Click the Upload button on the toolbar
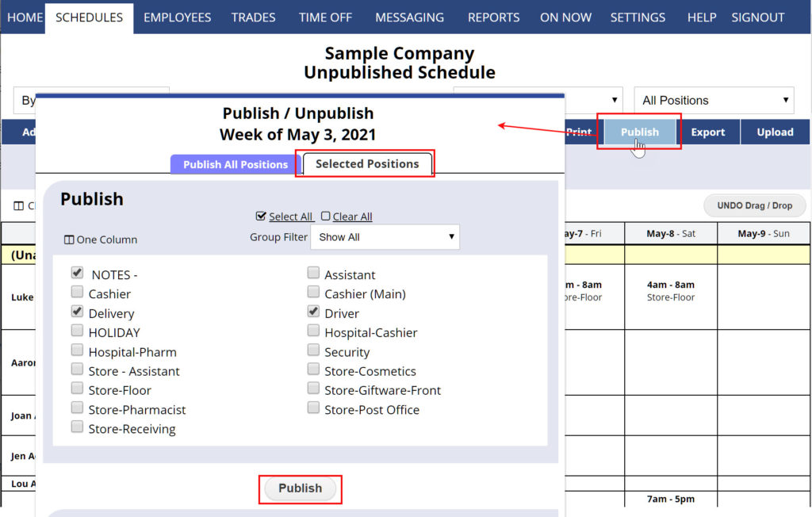The width and height of the screenshot is (812, 517). click(775, 132)
